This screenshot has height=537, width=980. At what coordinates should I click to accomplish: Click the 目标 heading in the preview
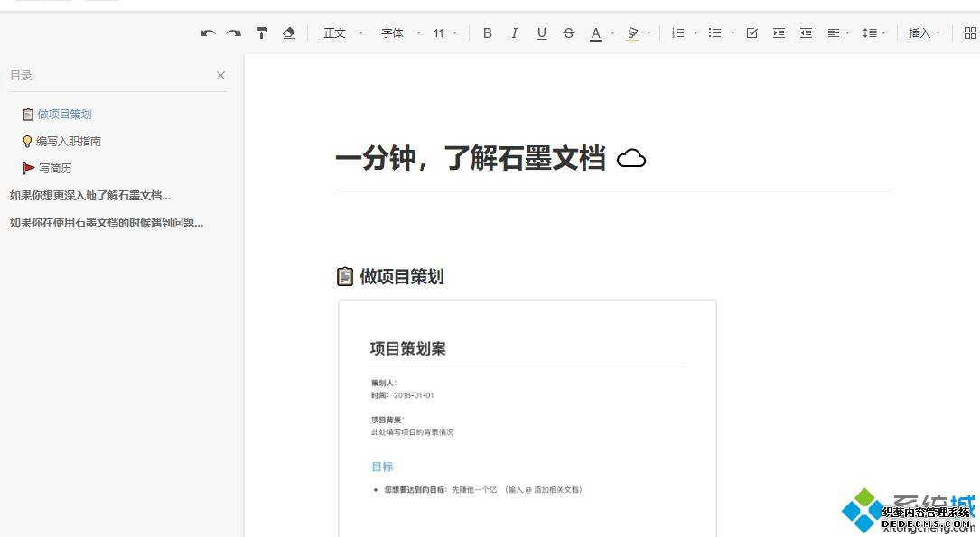[382, 467]
